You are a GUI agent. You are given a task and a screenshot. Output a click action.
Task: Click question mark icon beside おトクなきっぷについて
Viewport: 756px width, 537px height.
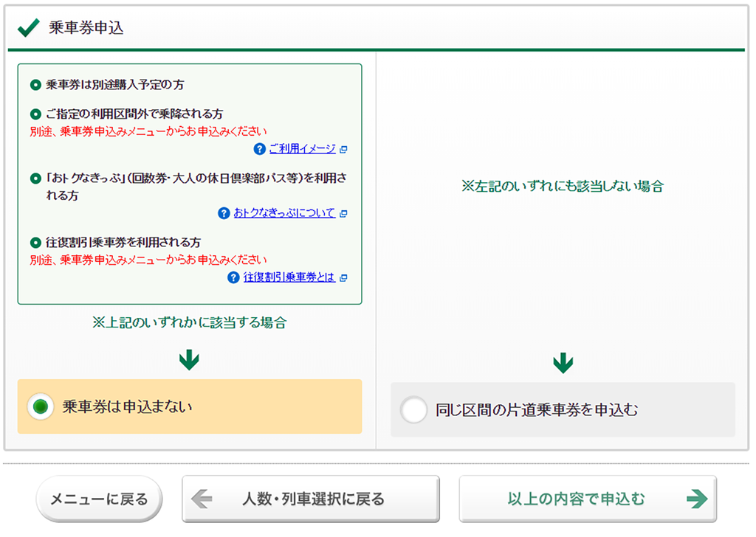click(x=224, y=213)
